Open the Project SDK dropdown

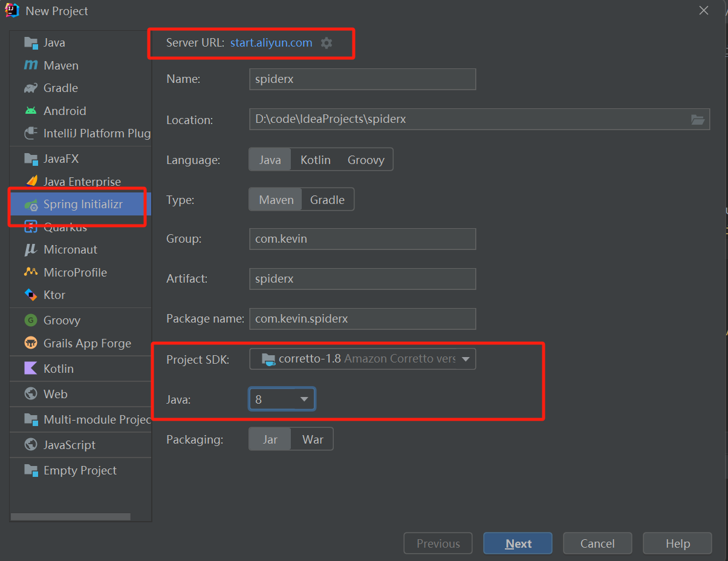(x=363, y=359)
